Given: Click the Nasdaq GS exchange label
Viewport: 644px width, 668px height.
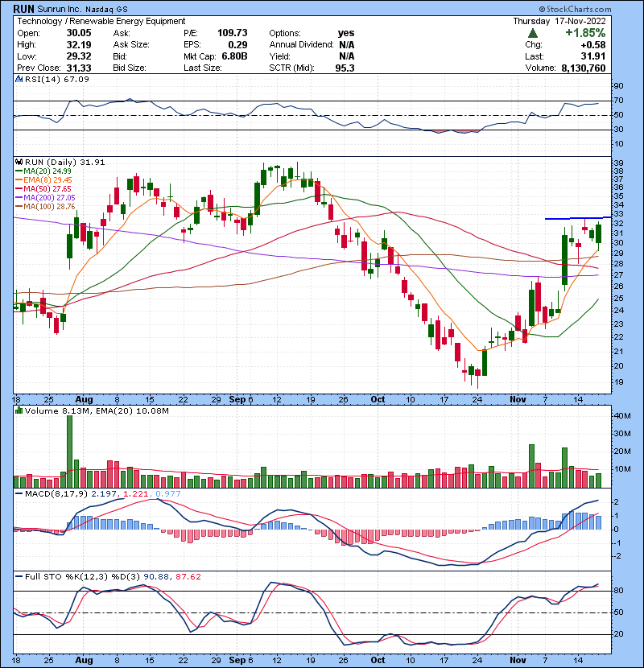Looking at the screenshot, I should click(106, 10).
